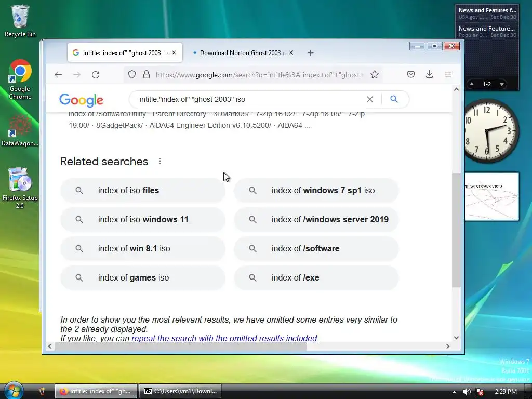Reload the page with the refresh icon
The height and width of the screenshot is (399, 532).
96,75
